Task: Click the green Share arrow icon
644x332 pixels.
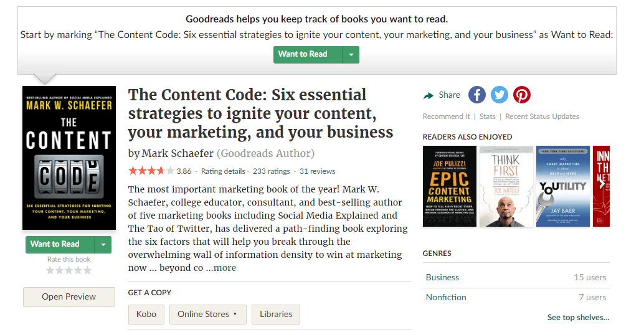Action: pyautogui.click(x=429, y=96)
